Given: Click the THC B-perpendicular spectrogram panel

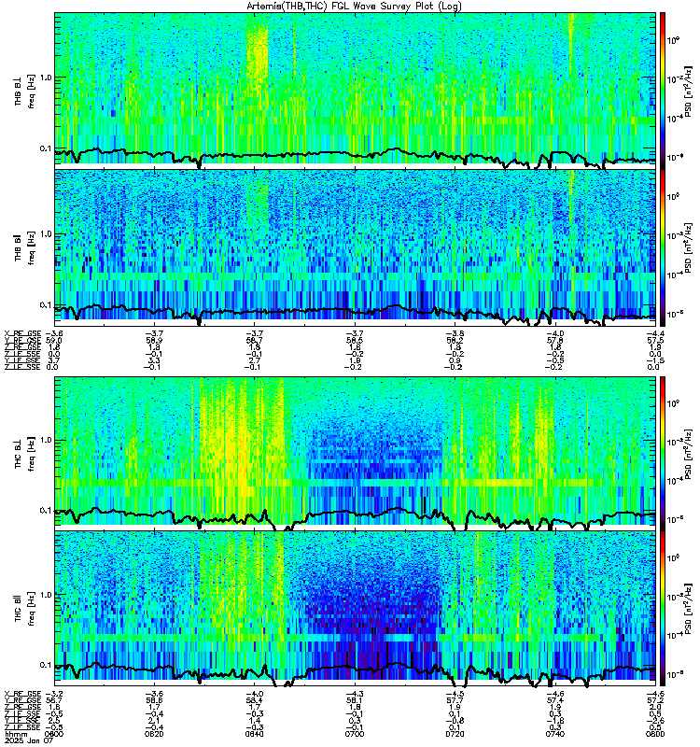Looking at the screenshot, I should 356,452.
